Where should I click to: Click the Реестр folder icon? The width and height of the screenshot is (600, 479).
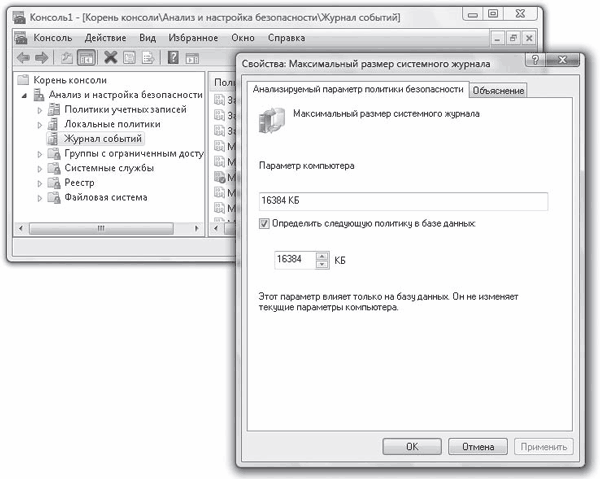(x=54, y=183)
